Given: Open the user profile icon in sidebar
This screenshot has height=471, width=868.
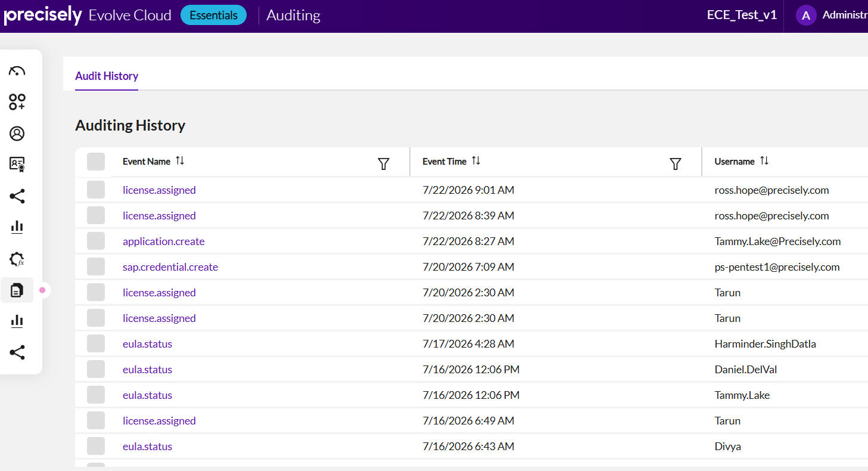Looking at the screenshot, I should pyautogui.click(x=17, y=134).
